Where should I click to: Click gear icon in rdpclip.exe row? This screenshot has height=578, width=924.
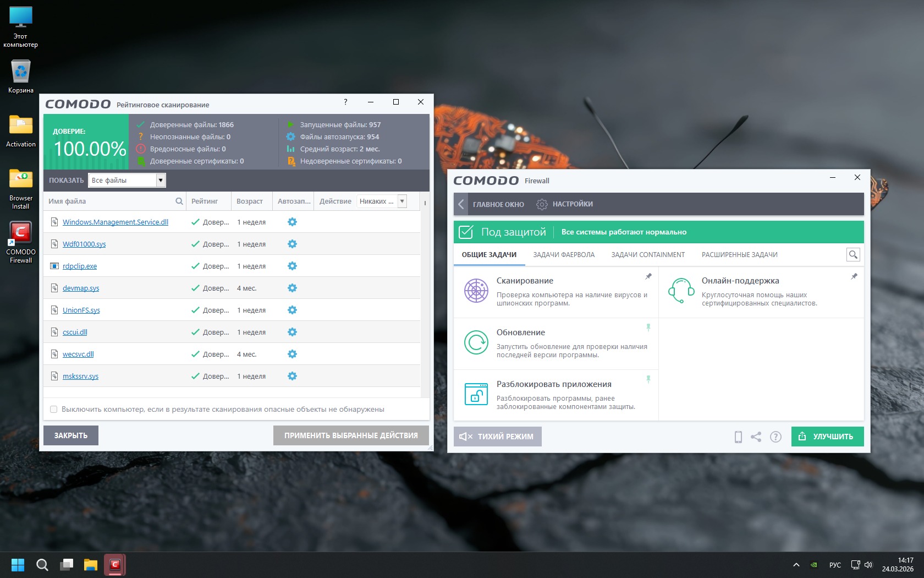[x=292, y=266]
